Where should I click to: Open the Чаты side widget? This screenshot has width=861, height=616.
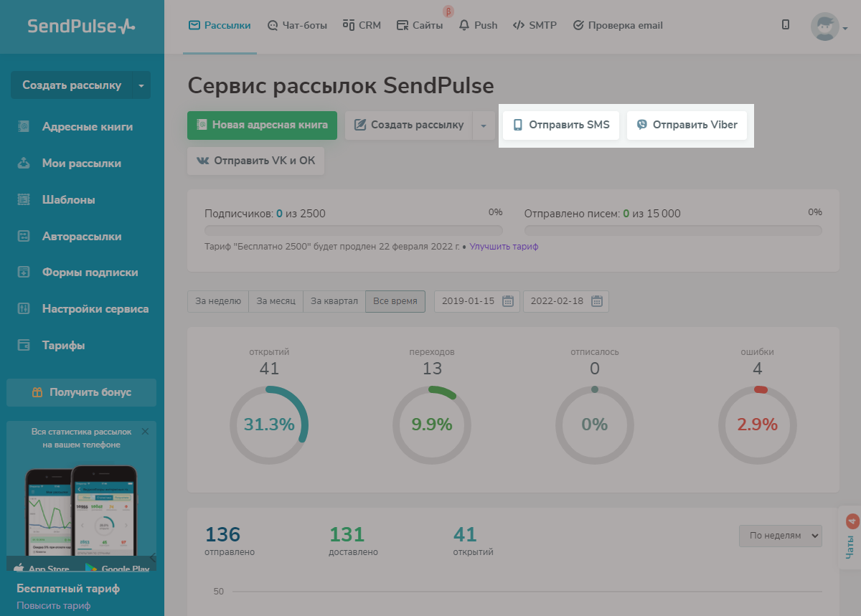tap(850, 538)
